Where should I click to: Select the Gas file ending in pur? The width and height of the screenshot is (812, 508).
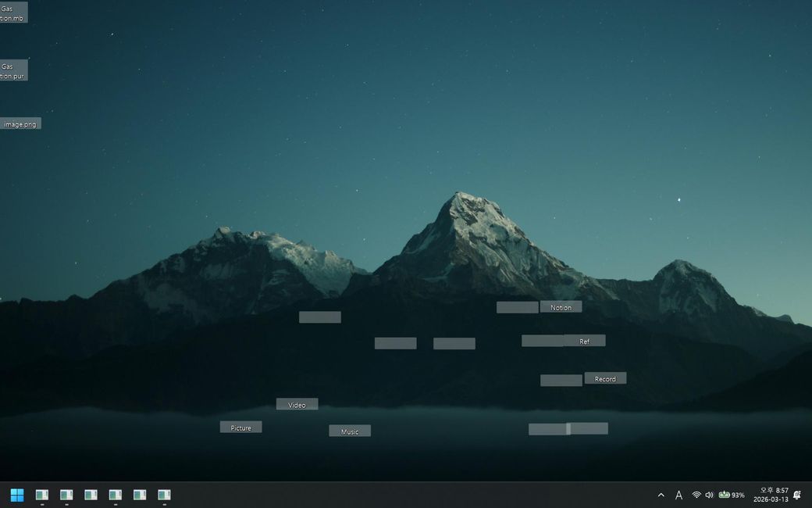tap(12, 71)
